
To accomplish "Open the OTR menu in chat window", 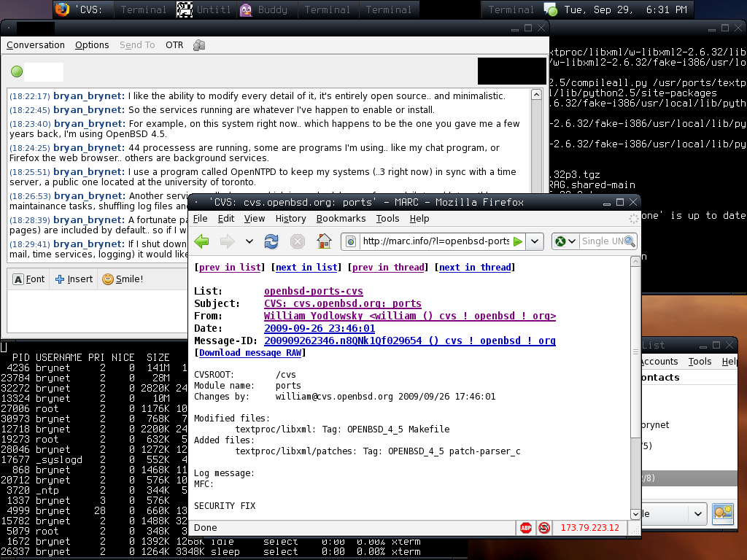I will (x=174, y=45).
